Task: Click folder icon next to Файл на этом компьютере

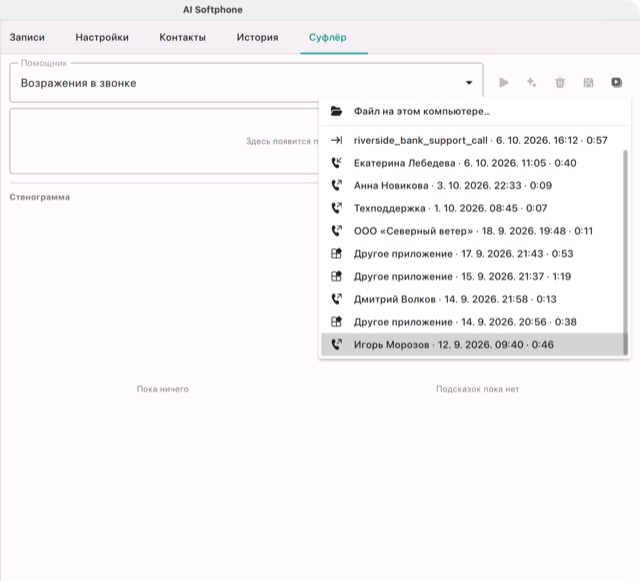Action: point(336,111)
